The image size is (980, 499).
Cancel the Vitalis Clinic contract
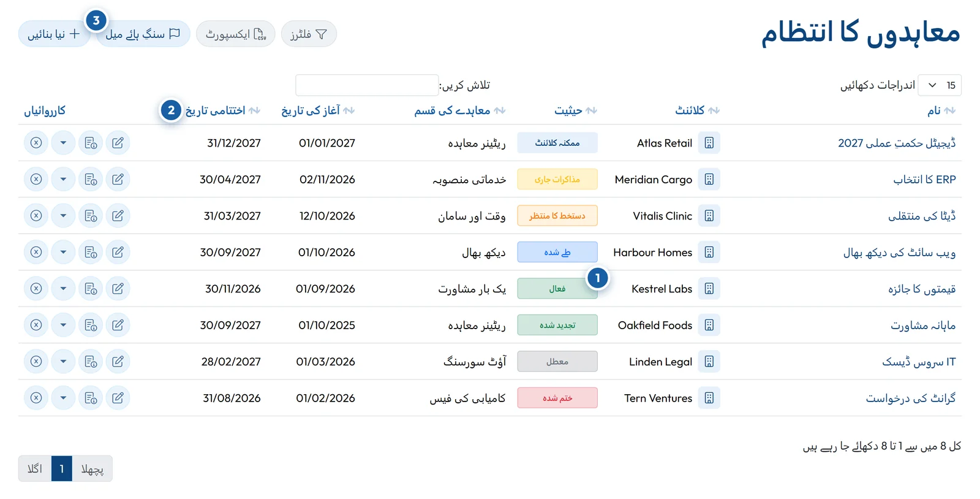(36, 216)
